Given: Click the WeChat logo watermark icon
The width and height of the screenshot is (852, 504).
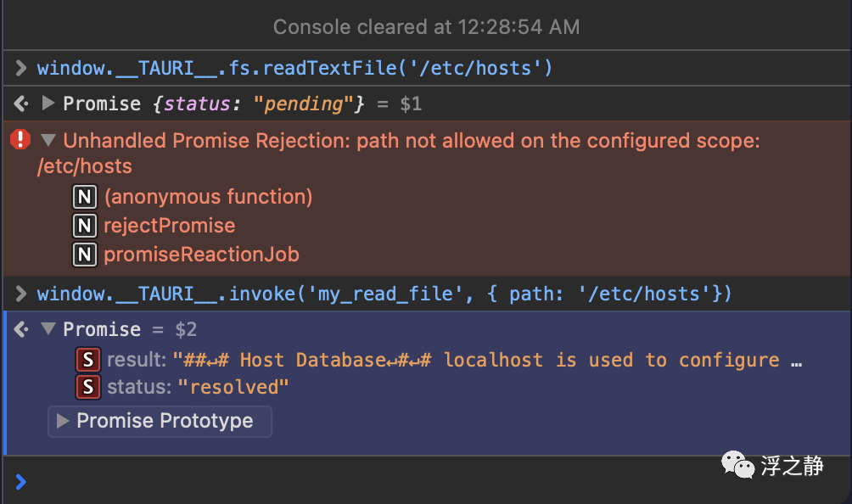Looking at the screenshot, I should (x=737, y=464).
